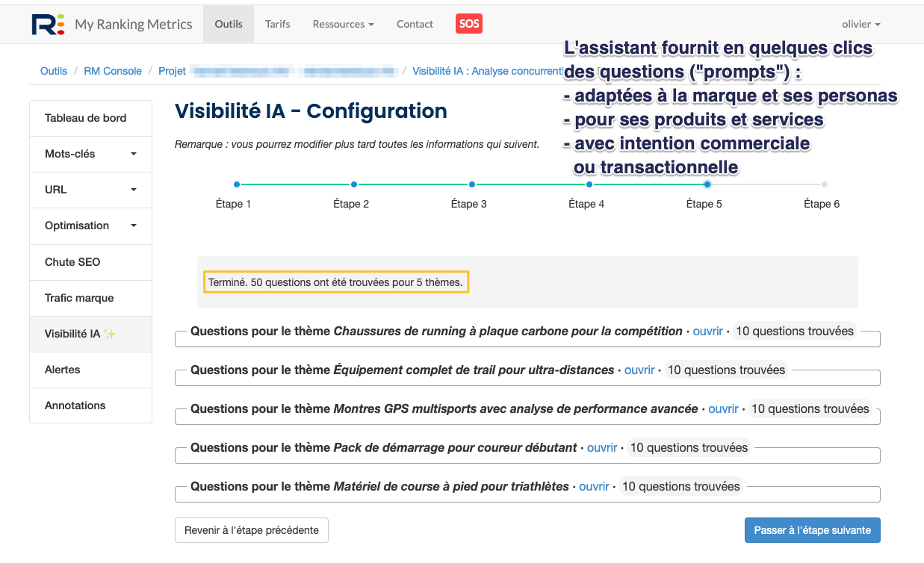This screenshot has width=924, height=563.
Task: Click the Étape 5 marker on progress bar
Action: pos(707,183)
